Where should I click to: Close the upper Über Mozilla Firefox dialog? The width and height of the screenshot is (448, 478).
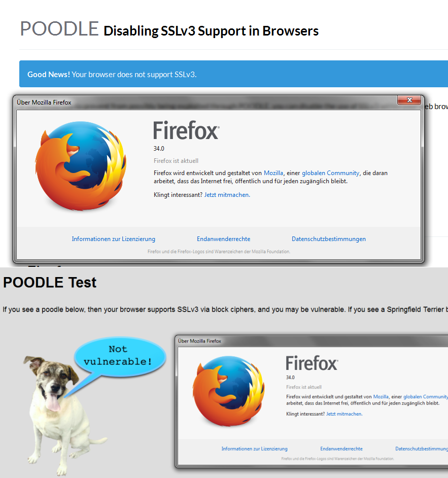coord(409,100)
